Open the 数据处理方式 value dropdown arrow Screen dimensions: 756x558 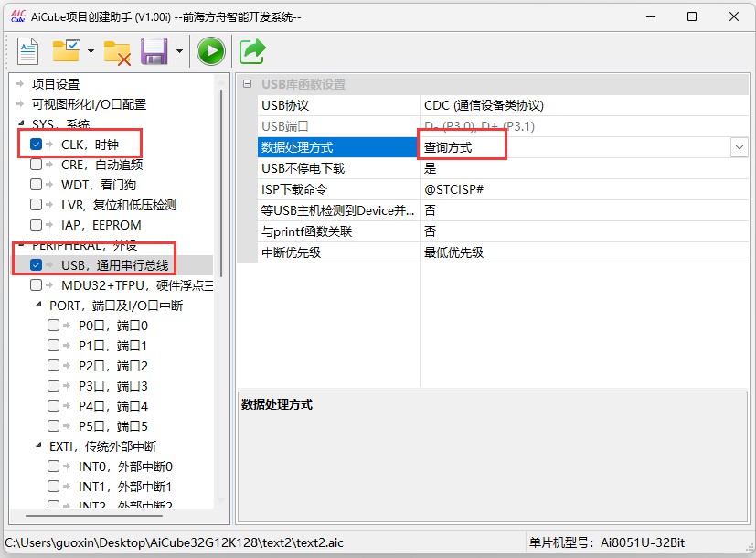pyautogui.click(x=740, y=147)
